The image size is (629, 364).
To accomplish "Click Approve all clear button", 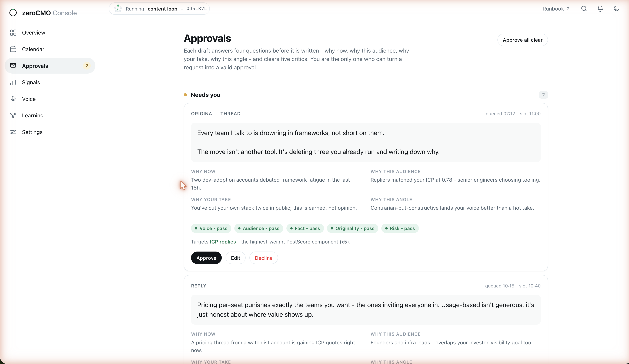I will pyautogui.click(x=522, y=40).
